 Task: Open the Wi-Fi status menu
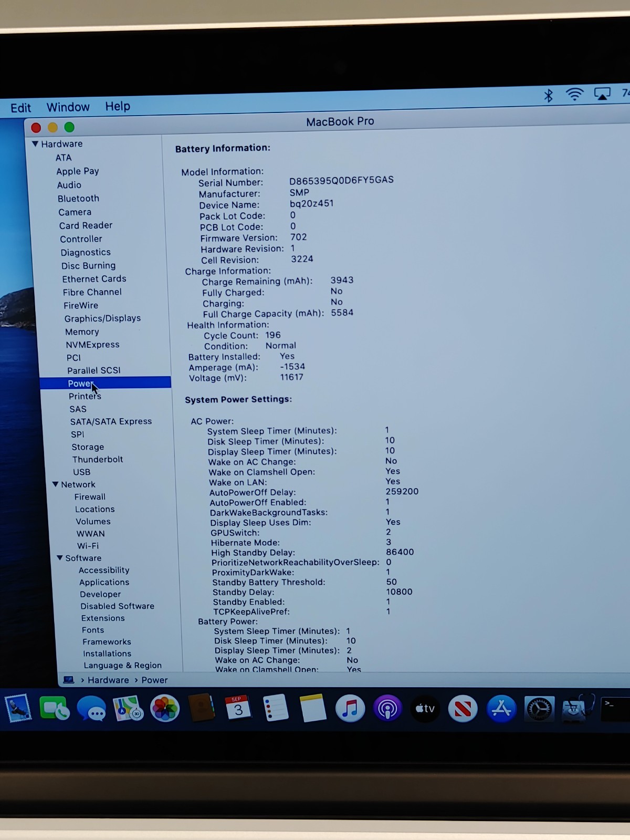[x=575, y=94]
